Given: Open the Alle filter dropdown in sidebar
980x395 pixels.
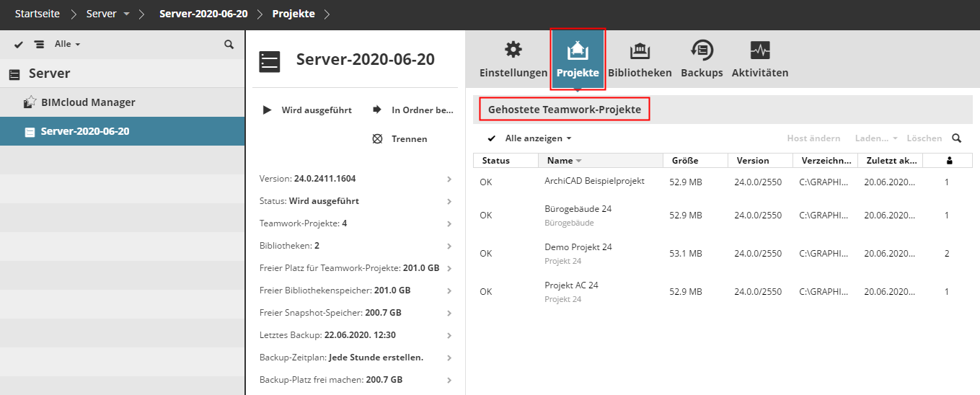Looking at the screenshot, I should click(67, 44).
